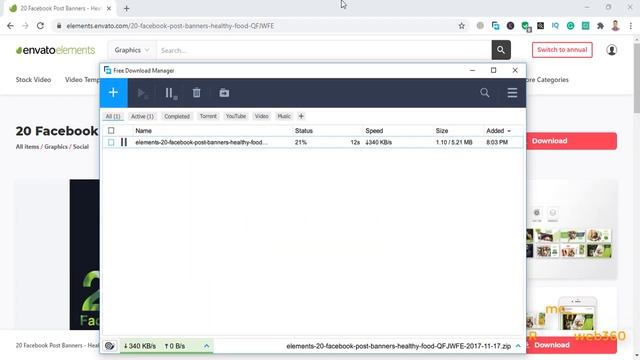Open Chrome profile avatar
This screenshot has height=360, width=640.
coord(616,26)
